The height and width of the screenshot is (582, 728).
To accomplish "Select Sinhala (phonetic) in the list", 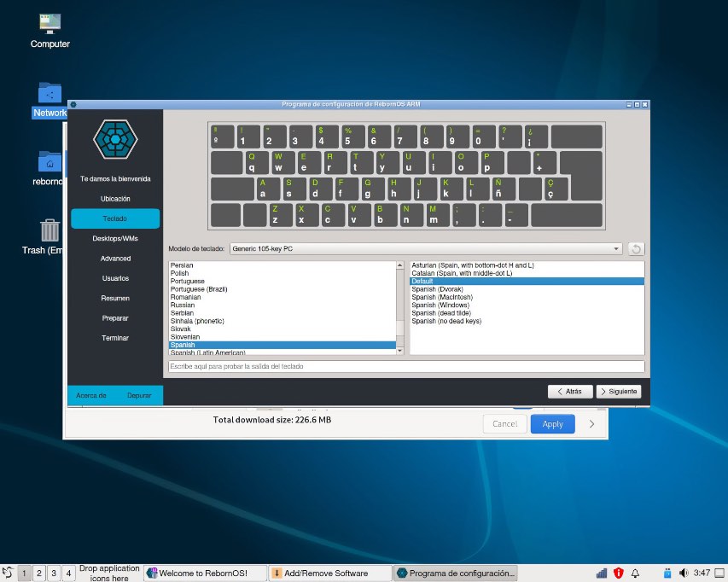I will 282,321.
